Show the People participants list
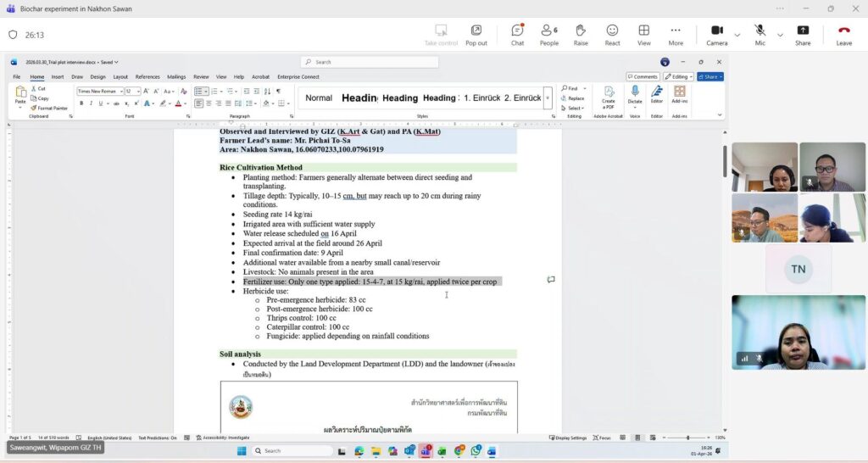The width and height of the screenshot is (868, 463). pyautogui.click(x=549, y=34)
